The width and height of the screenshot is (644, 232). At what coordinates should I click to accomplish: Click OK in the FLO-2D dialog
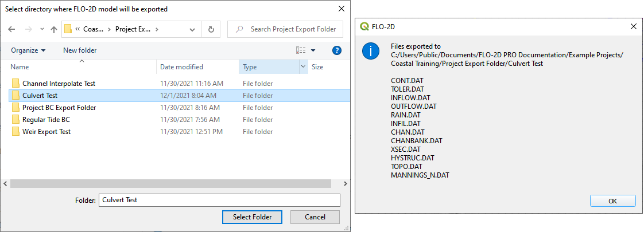click(x=612, y=201)
